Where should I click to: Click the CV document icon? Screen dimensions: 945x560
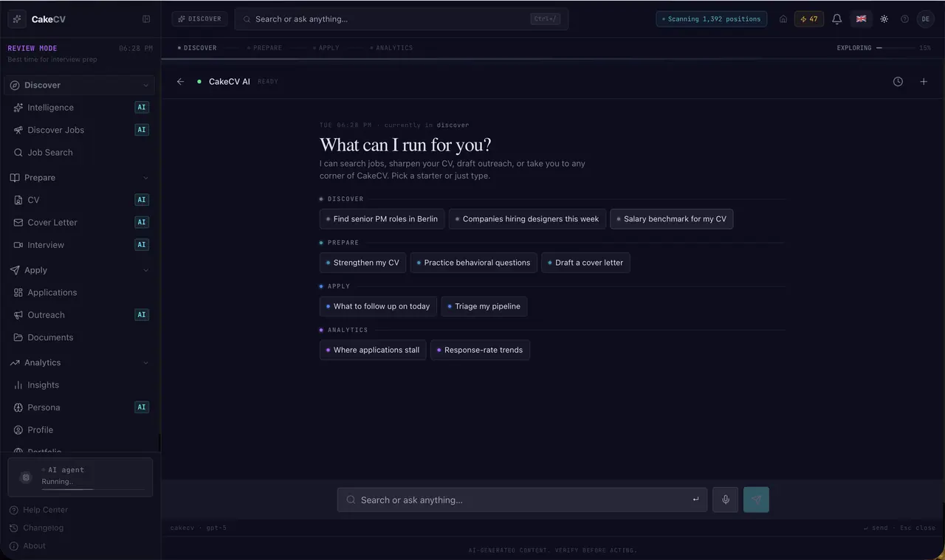[18, 200]
